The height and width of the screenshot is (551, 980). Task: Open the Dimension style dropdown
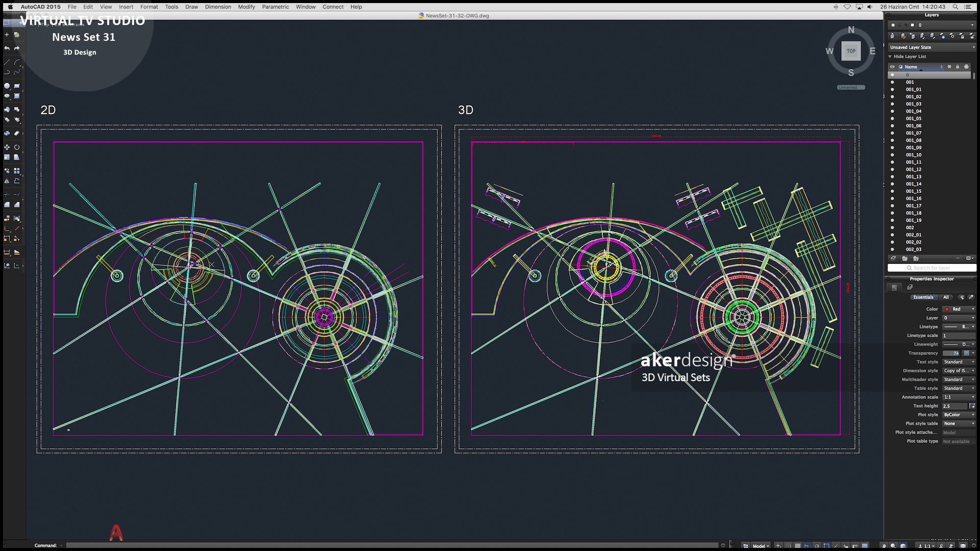tap(959, 371)
